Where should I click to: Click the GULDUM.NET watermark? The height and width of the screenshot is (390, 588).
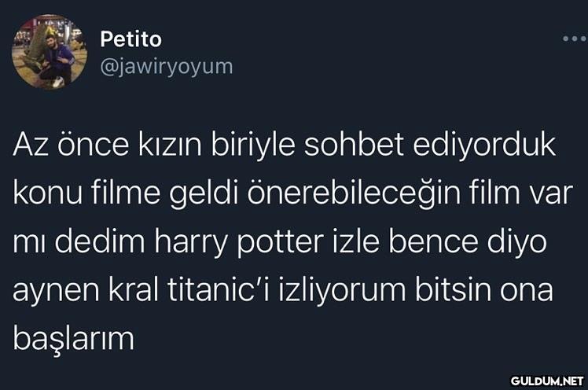pyautogui.click(x=547, y=381)
